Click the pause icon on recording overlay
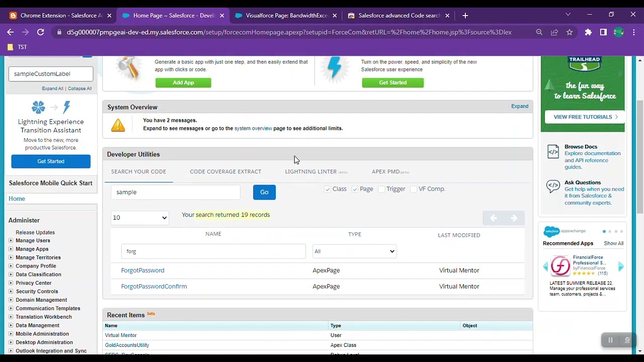This screenshot has height=362, width=644. pyautogui.click(x=610, y=340)
